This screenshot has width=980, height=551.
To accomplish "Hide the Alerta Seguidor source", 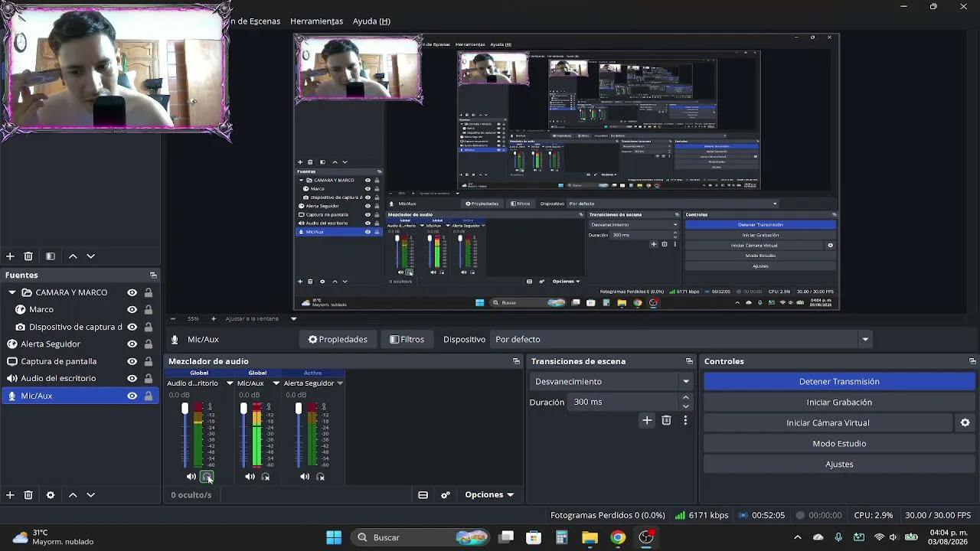I will point(132,344).
